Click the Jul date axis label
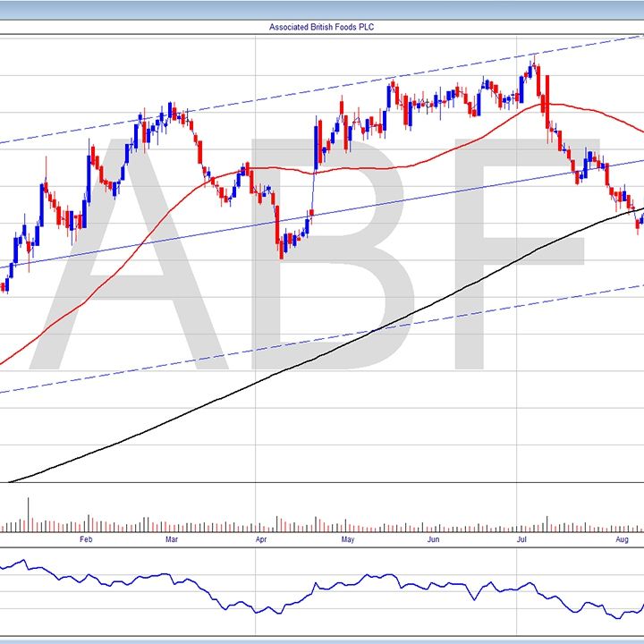The image size is (644, 644). point(521,540)
